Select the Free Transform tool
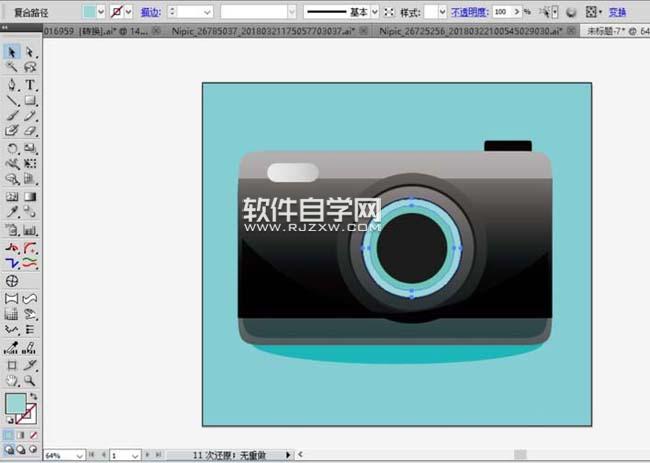The width and height of the screenshot is (650, 463). tap(29, 164)
